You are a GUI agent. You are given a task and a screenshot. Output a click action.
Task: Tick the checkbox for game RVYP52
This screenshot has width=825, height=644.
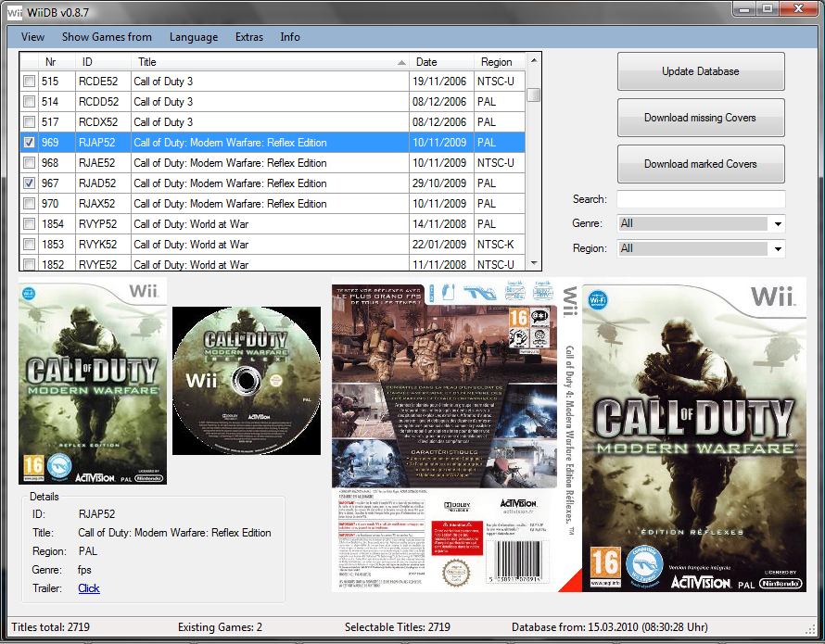30,224
